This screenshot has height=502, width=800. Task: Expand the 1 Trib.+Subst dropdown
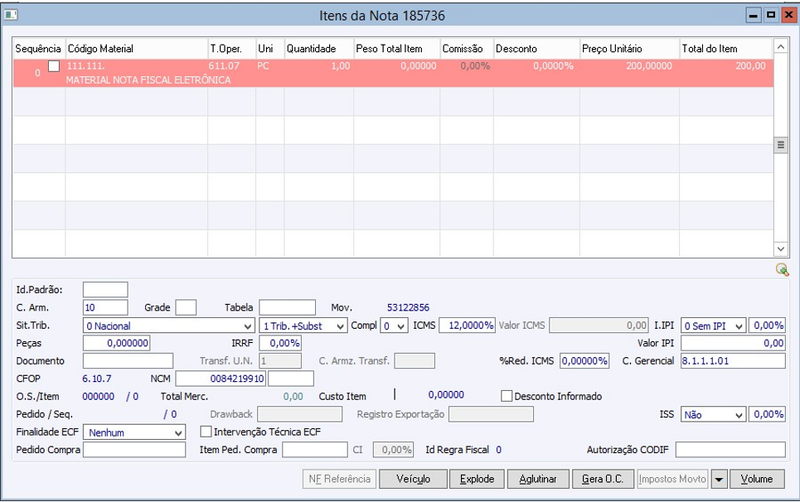pos(303,325)
